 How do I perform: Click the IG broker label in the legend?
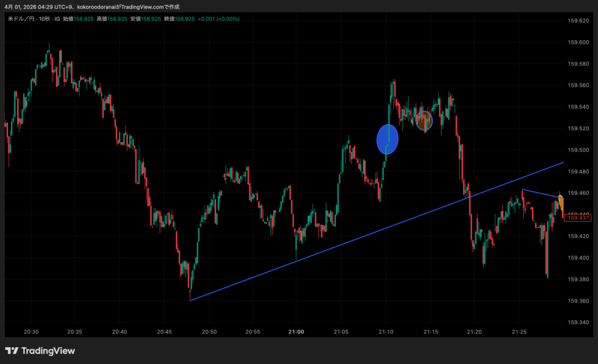(57, 19)
